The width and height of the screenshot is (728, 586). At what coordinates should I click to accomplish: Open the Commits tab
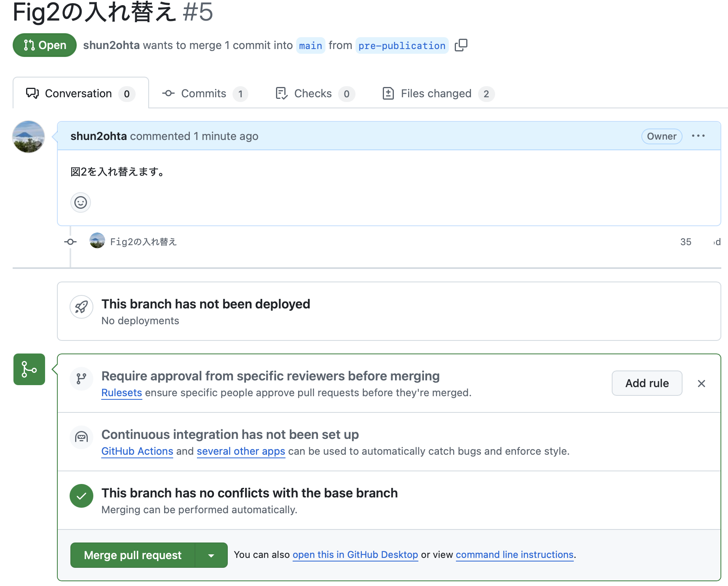[205, 94]
